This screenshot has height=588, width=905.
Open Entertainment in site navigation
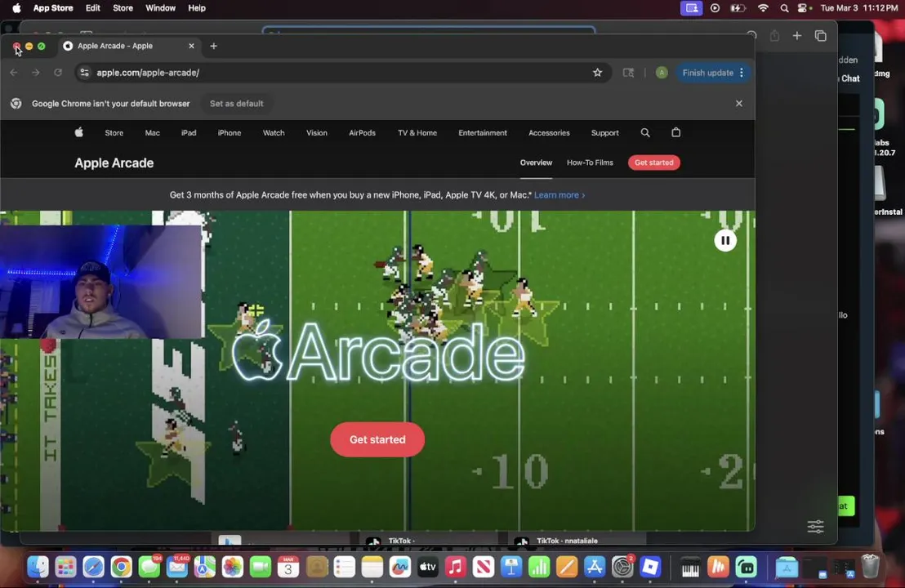tap(483, 133)
